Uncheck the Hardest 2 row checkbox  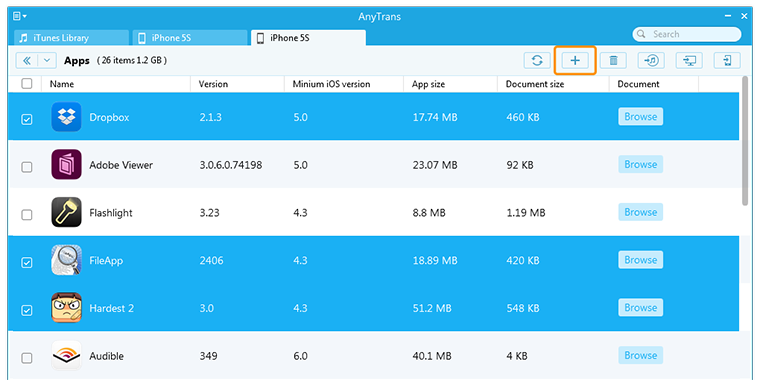tap(27, 310)
